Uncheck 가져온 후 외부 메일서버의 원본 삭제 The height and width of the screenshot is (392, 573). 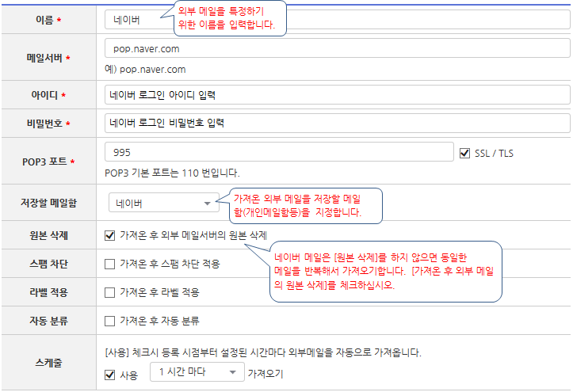tap(110, 235)
